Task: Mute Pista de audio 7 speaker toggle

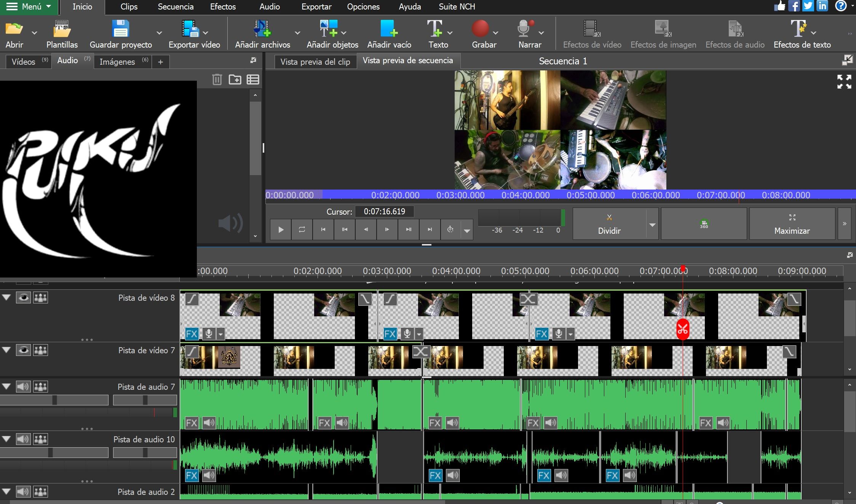Action: 23,387
